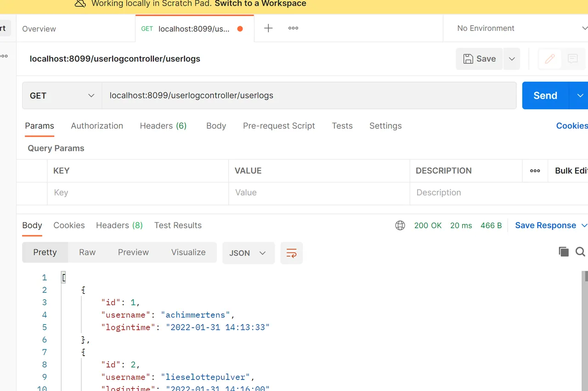Click the Cookies link
Viewport: 588px width, 391px height.
[x=572, y=126]
